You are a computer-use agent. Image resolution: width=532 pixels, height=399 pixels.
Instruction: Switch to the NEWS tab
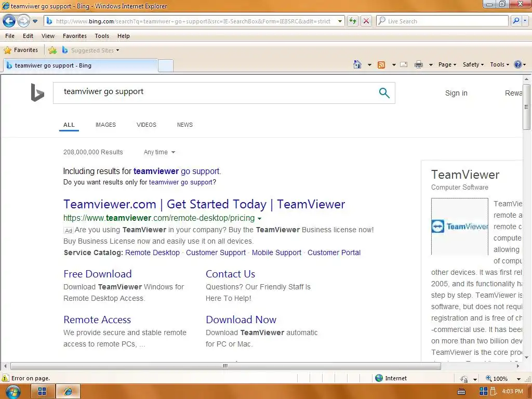185,125
